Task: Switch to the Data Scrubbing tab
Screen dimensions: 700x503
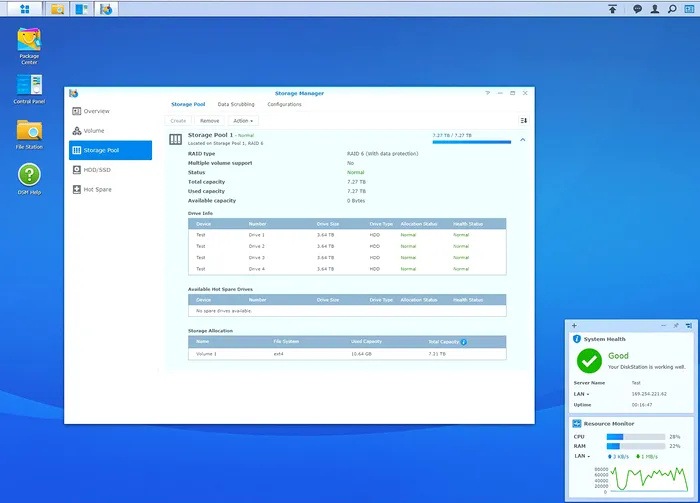Action: (x=236, y=104)
